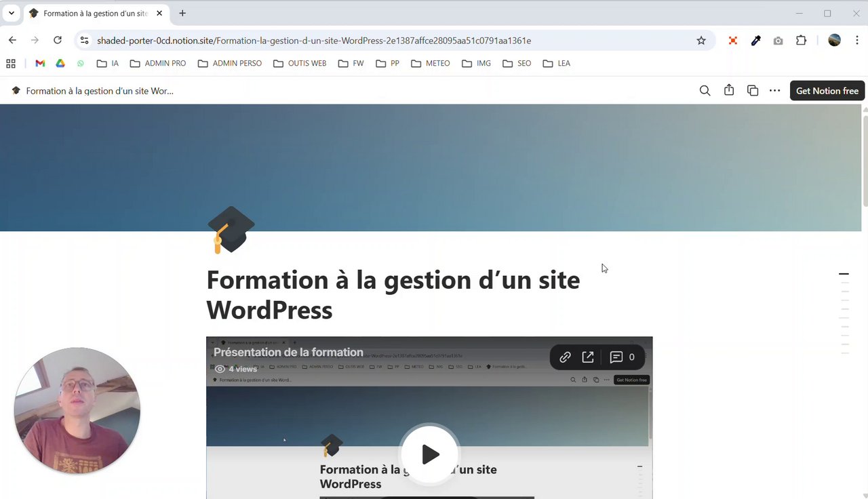Open the apps grid in bookmarks bar
Viewport: 868px width, 499px height.
coord(11,63)
